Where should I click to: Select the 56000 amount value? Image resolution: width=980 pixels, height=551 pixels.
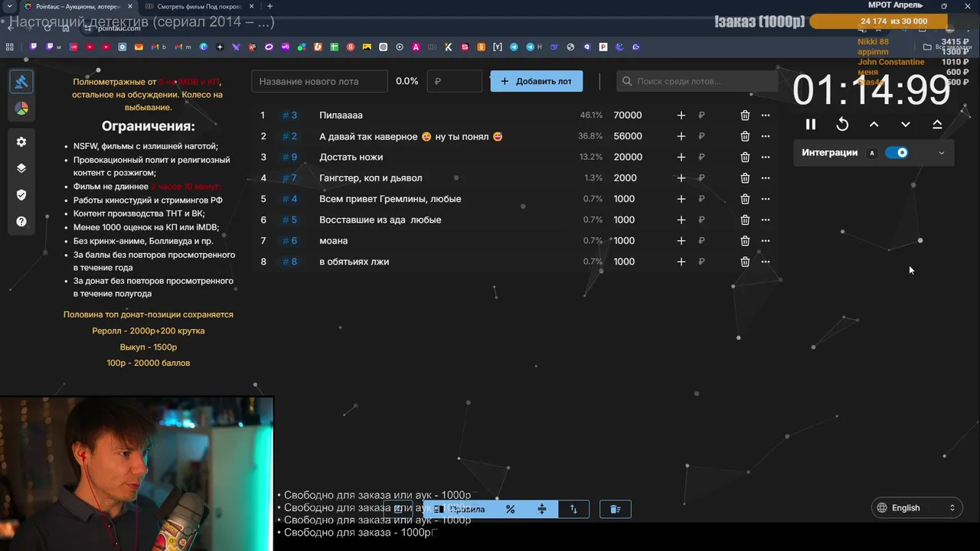(628, 136)
